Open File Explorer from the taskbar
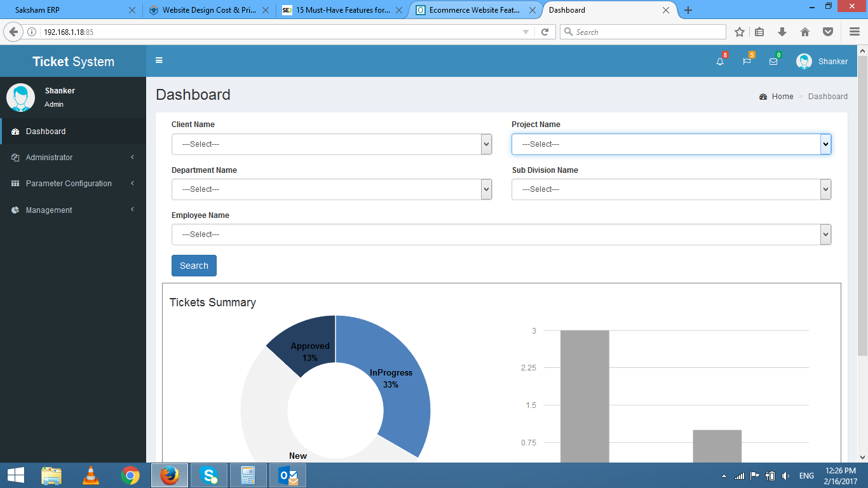Viewport: 868px width, 488px height. [x=51, y=475]
